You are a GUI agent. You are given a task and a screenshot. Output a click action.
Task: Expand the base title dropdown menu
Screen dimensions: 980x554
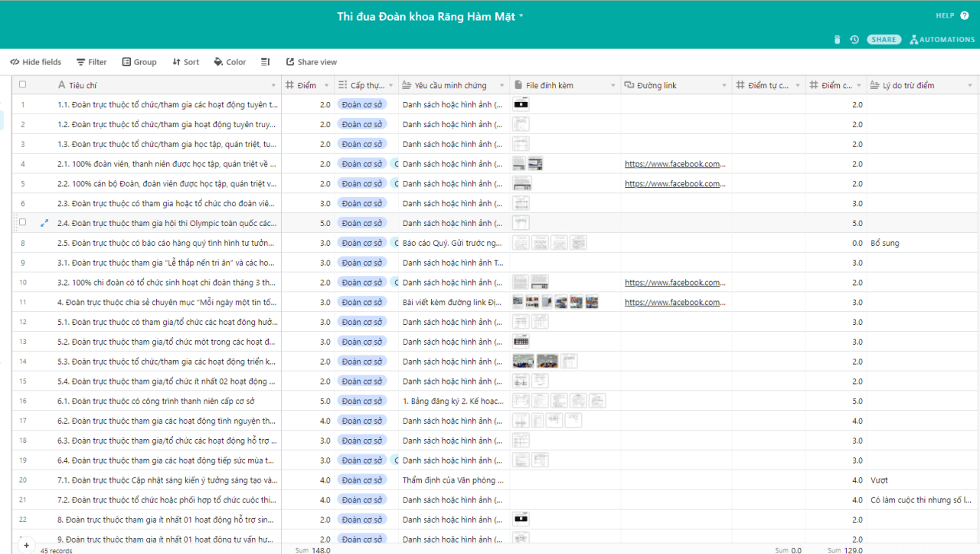(521, 16)
